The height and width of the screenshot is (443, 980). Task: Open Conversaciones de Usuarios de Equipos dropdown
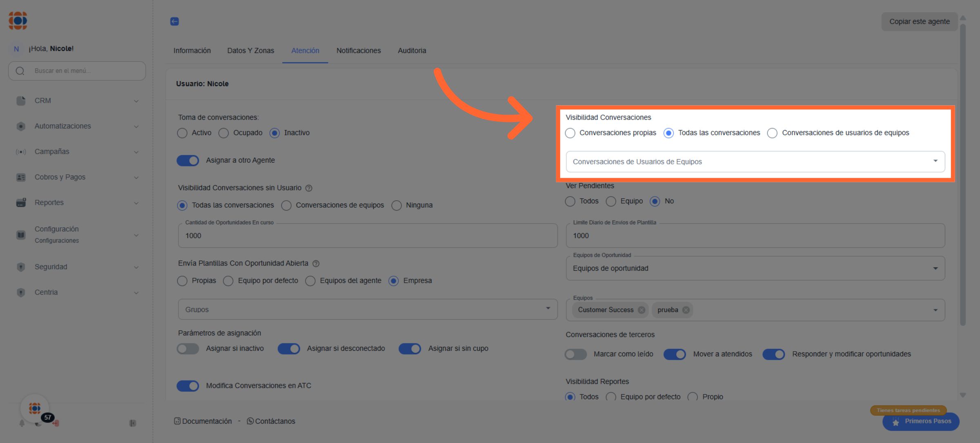(x=755, y=162)
